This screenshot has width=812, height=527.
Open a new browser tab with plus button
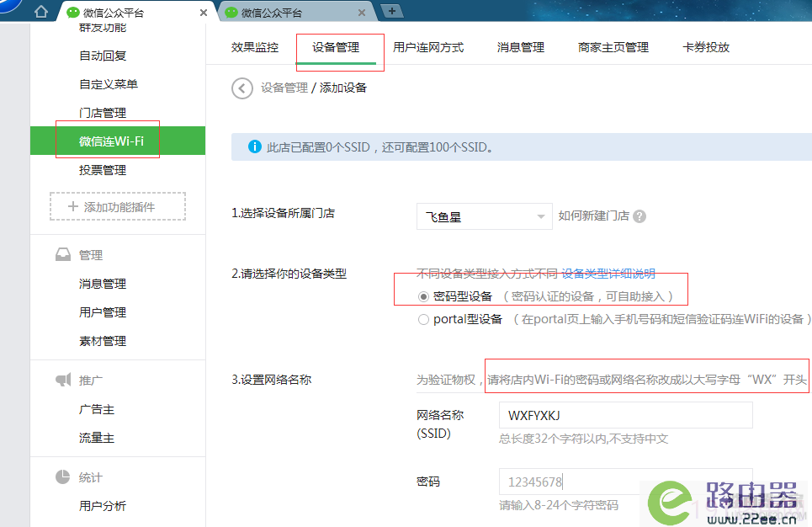click(391, 11)
